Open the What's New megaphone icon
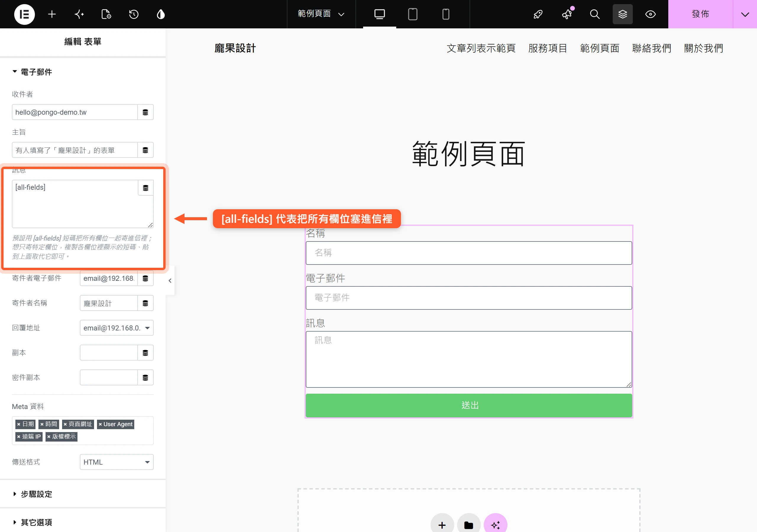 click(567, 14)
